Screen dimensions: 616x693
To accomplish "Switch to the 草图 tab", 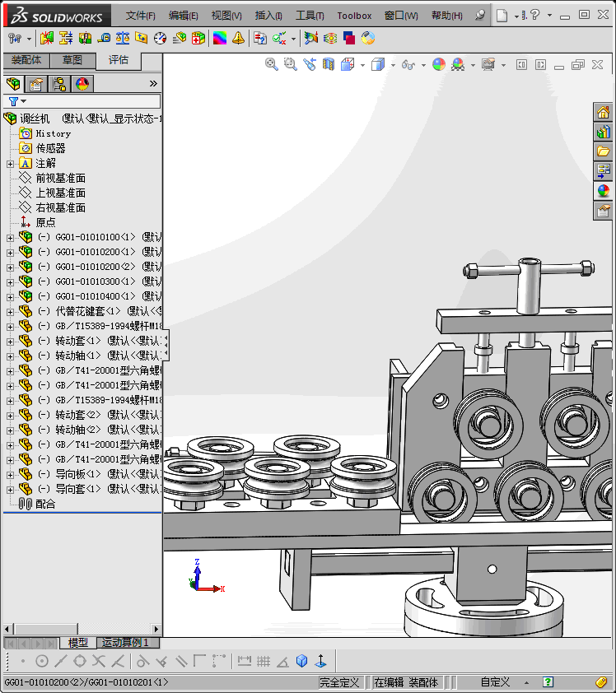I will pyautogui.click(x=72, y=60).
